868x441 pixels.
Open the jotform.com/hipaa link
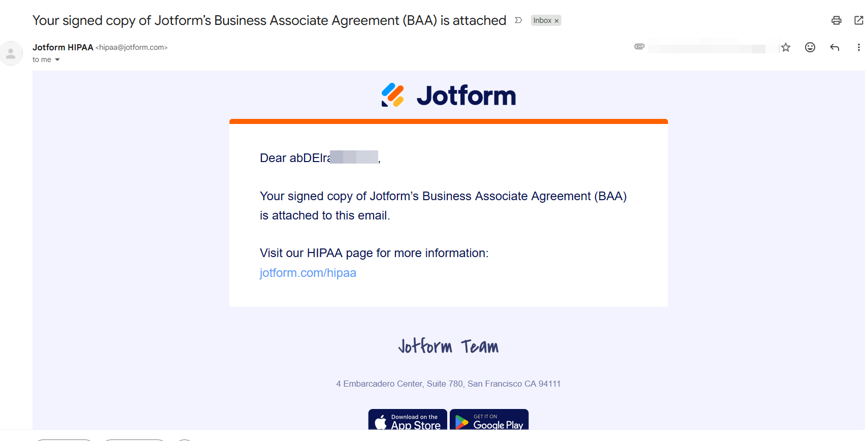pyautogui.click(x=308, y=273)
